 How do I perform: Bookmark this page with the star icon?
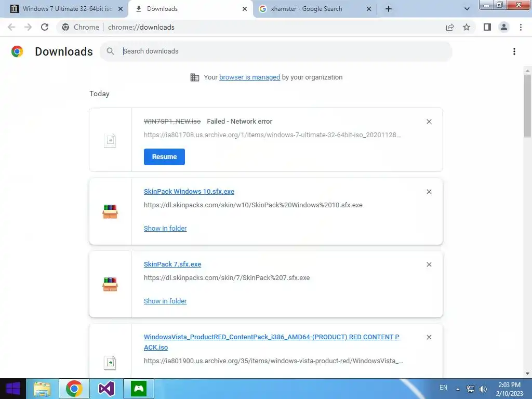tap(467, 27)
